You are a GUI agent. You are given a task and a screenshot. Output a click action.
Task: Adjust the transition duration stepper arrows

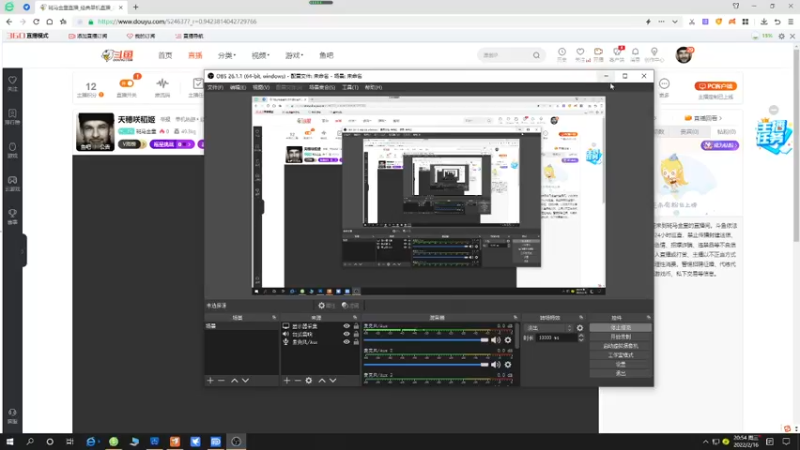coord(581,338)
